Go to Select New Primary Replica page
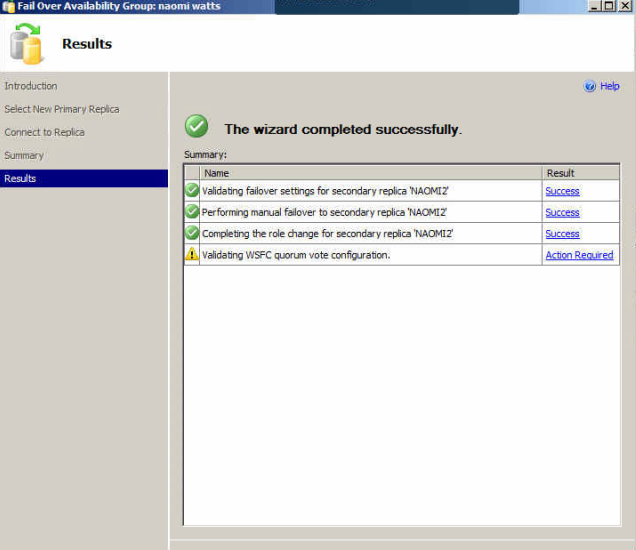 tap(62, 109)
